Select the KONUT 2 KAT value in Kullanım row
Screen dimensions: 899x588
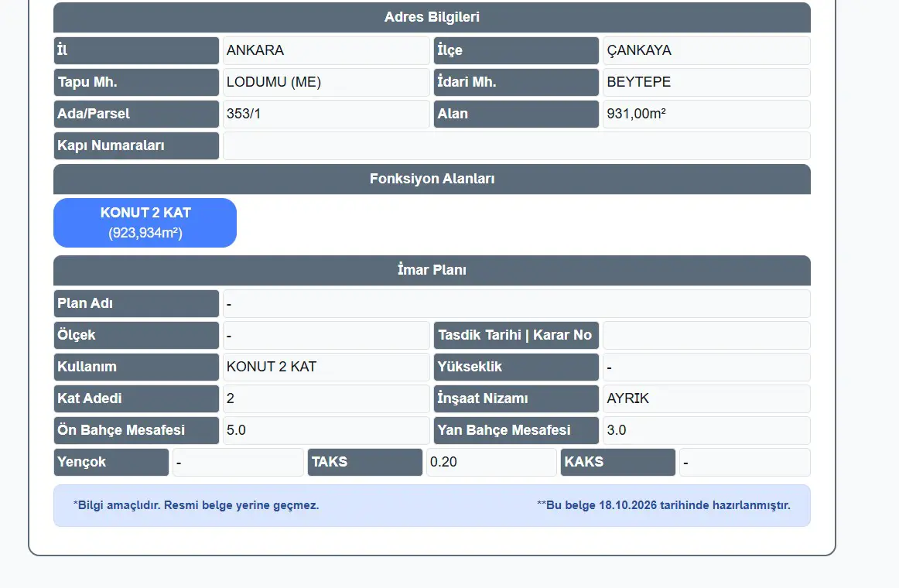pyautogui.click(x=326, y=367)
